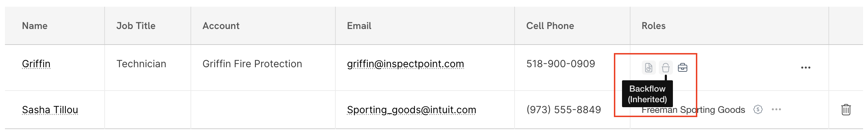Click the report document role icon for Griffin

point(649,68)
